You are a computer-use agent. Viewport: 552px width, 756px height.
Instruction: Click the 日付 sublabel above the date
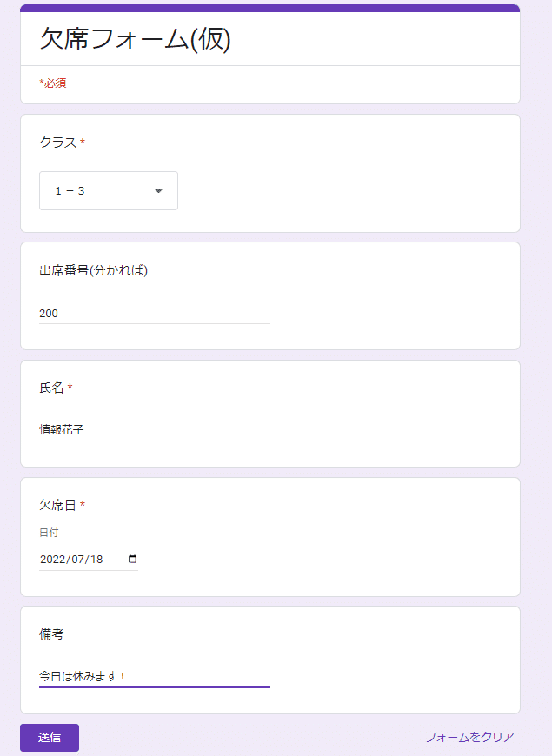pyautogui.click(x=49, y=533)
